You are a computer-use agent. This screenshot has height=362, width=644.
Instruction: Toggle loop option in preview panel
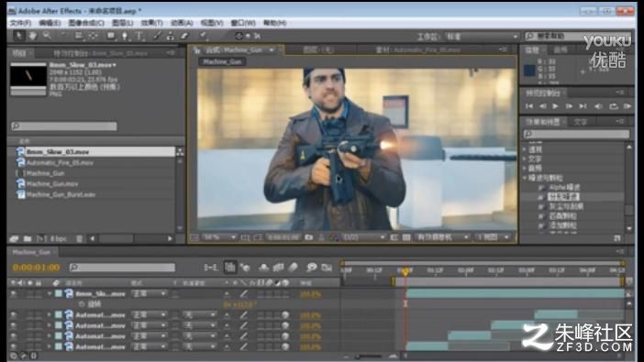point(614,106)
